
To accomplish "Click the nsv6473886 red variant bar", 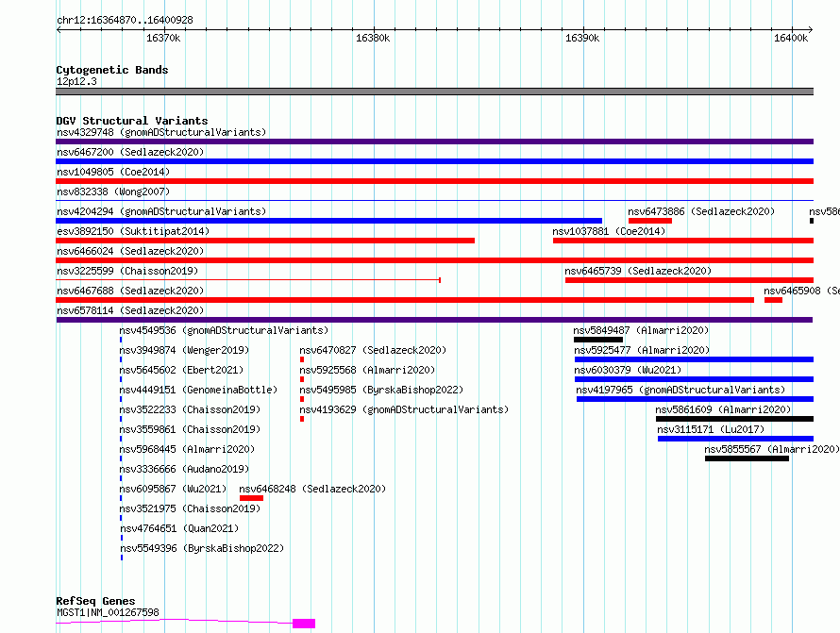I will [650, 221].
